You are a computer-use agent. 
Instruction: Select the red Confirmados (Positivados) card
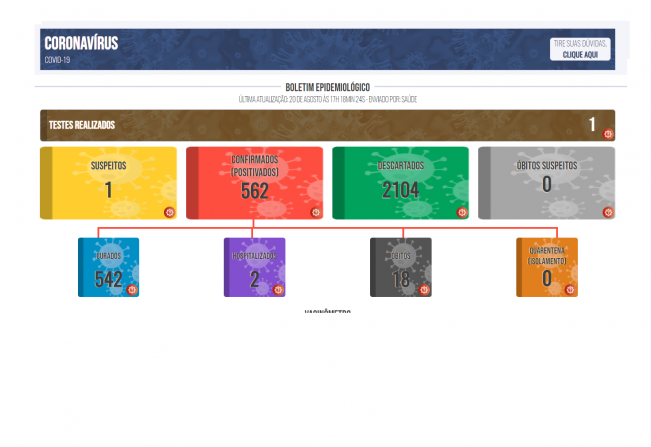coord(254,183)
